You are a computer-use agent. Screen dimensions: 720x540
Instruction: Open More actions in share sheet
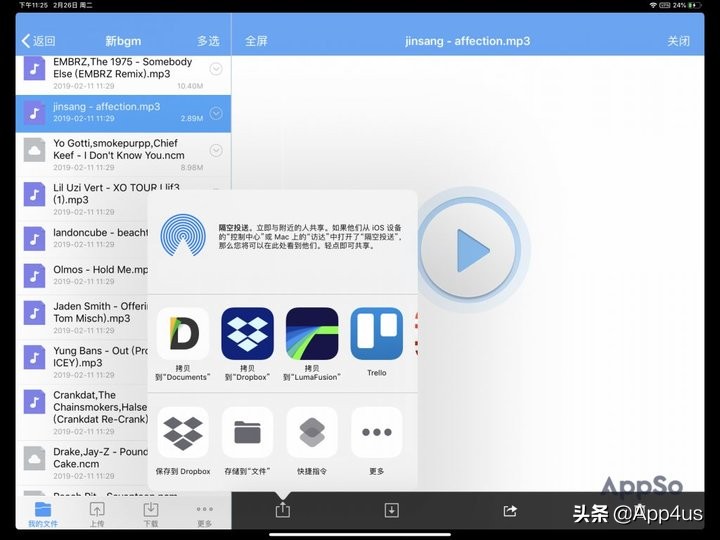(x=377, y=433)
